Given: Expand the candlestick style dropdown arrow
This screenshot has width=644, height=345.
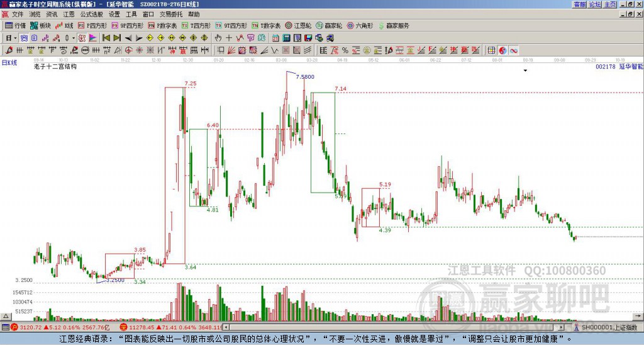Looking at the screenshot, I should point(74,38).
